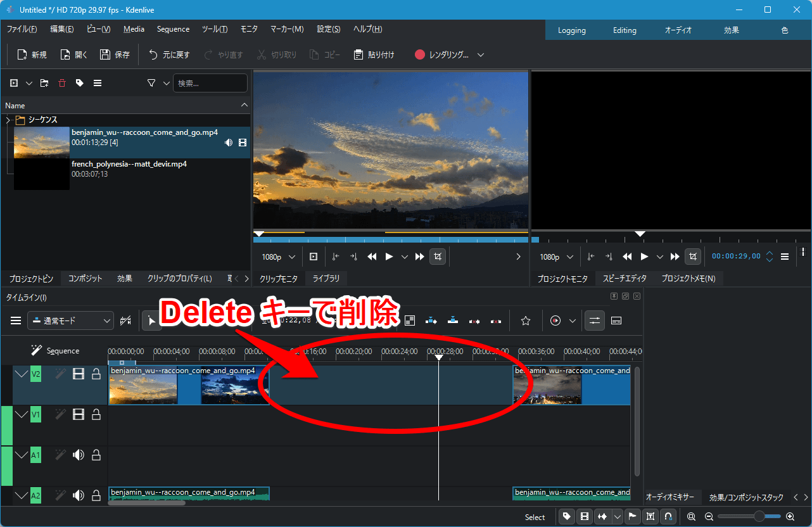Open the clip monitor 1080p resolution dropdown
Image resolution: width=812 pixels, height=527 pixels.
pos(279,257)
